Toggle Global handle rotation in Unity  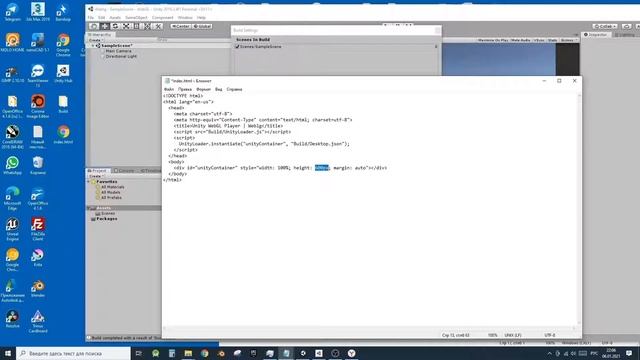click(202, 26)
